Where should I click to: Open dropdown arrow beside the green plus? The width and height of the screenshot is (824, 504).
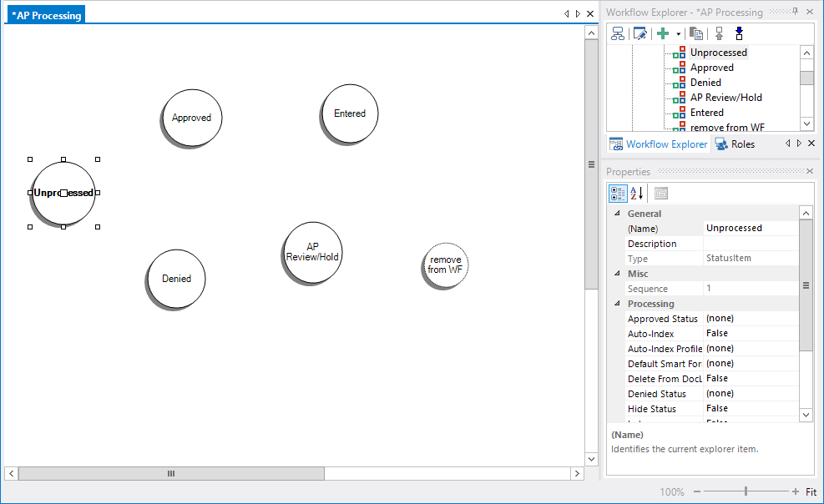tap(679, 34)
